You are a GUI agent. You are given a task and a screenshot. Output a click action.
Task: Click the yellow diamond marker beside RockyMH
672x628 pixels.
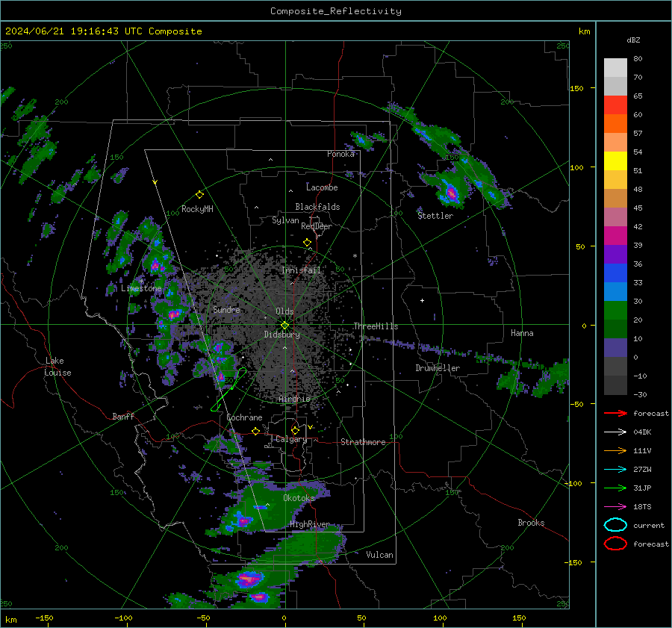pos(199,195)
